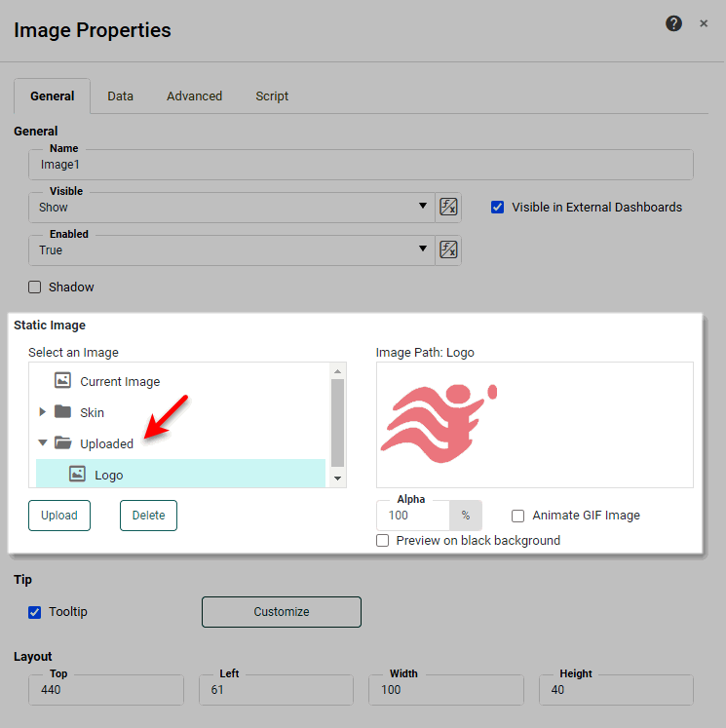This screenshot has width=726, height=728.
Task: Open formula editor for Enabled field
Action: point(448,249)
